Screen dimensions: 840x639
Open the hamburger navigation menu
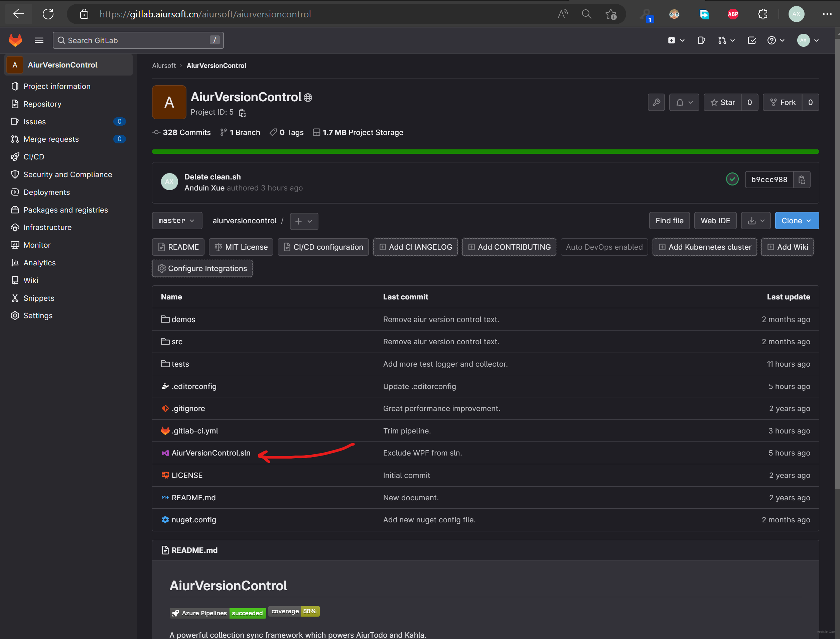(39, 40)
